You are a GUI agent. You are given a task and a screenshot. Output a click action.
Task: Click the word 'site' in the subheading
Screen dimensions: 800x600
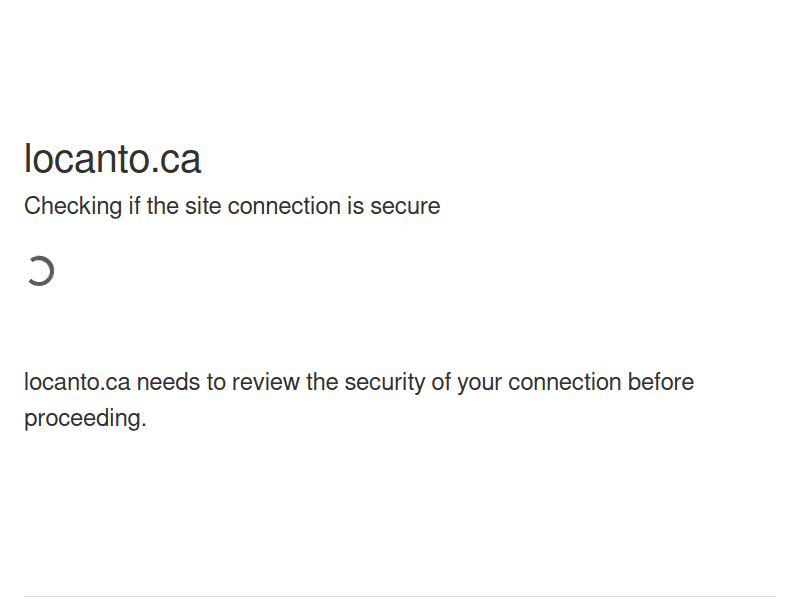tap(203, 206)
